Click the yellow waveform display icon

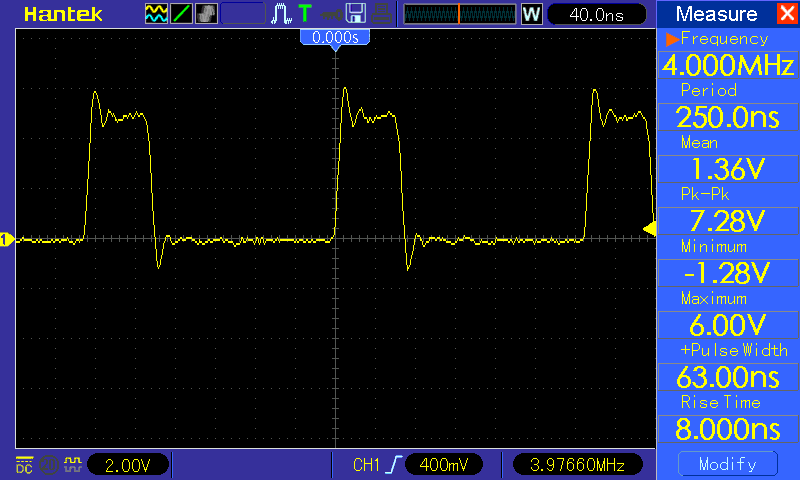[156, 14]
